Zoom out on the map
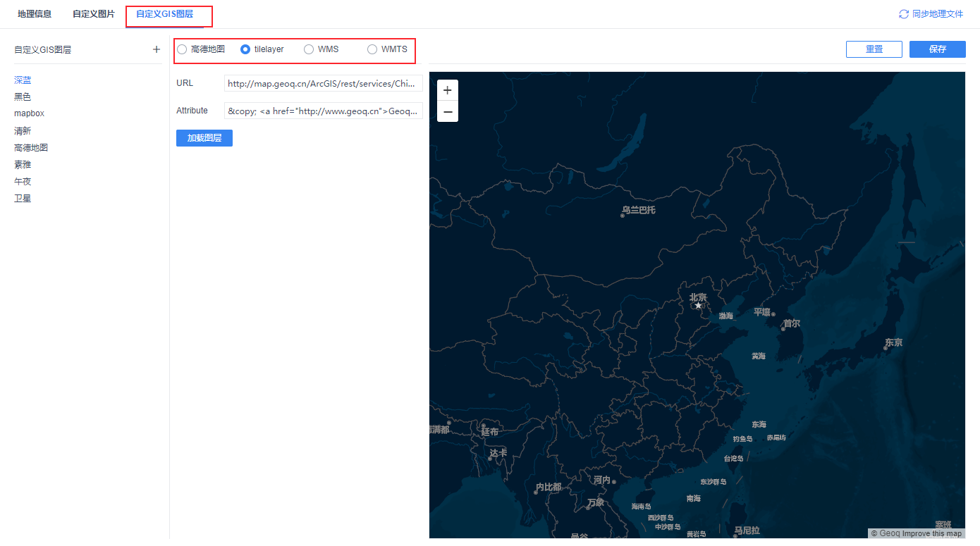Image resolution: width=980 pixels, height=546 pixels. click(448, 111)
